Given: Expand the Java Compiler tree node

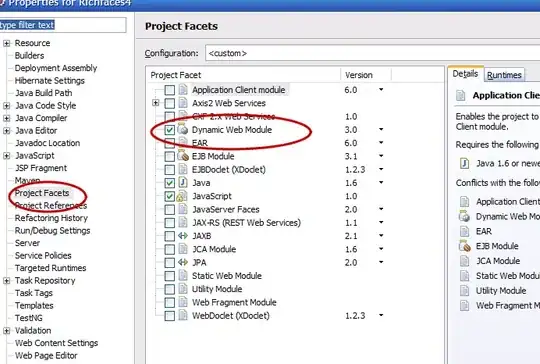Looking at the screenshot, I should (7, 118).
